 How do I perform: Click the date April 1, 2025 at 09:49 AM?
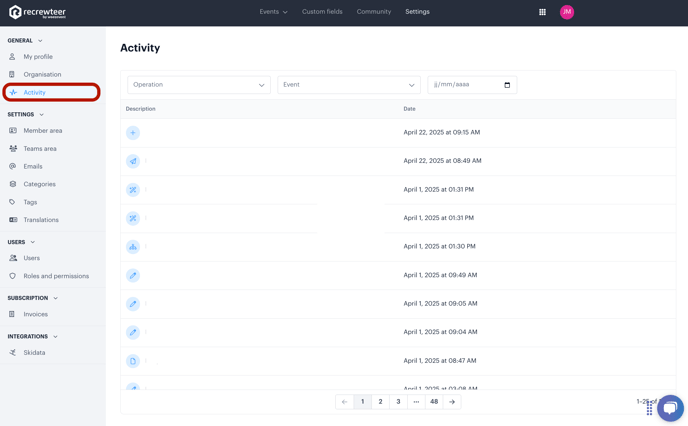440,275
